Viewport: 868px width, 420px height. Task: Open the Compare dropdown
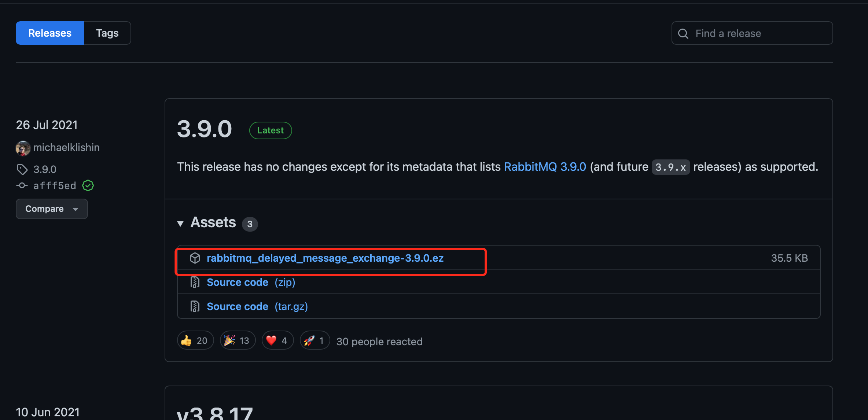(x=52, y=209)
